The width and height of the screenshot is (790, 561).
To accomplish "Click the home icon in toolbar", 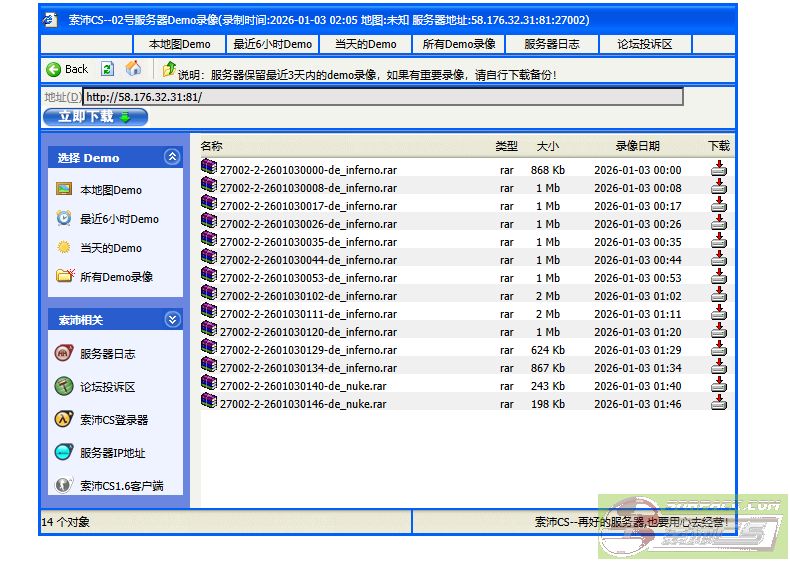I will [x=133, y=70].
